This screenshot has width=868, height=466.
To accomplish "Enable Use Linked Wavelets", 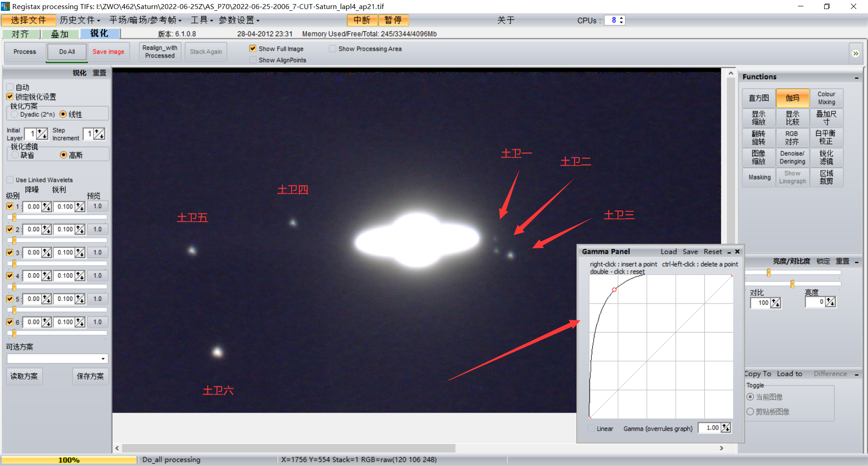I will [x=10, y=180].
